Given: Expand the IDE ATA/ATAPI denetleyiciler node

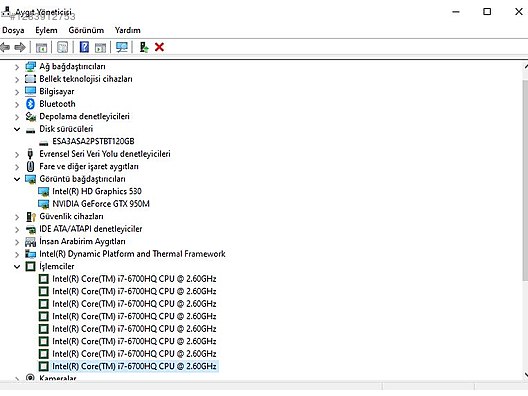Looking at the screenshot, I should click(x=17, y=230).
